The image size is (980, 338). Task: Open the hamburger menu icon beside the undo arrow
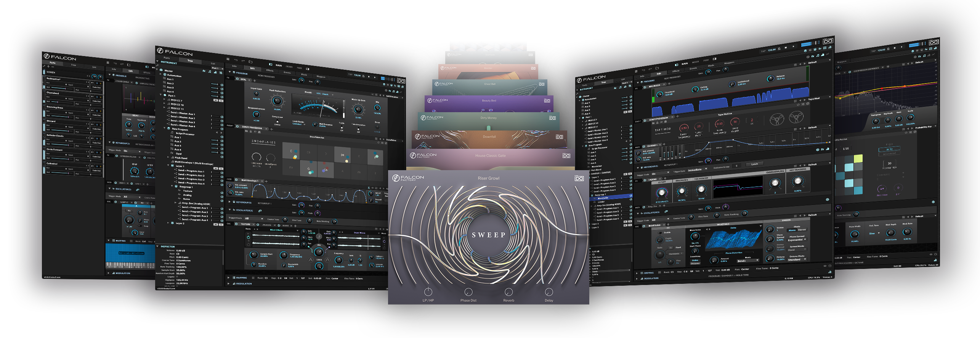point(228,59)
